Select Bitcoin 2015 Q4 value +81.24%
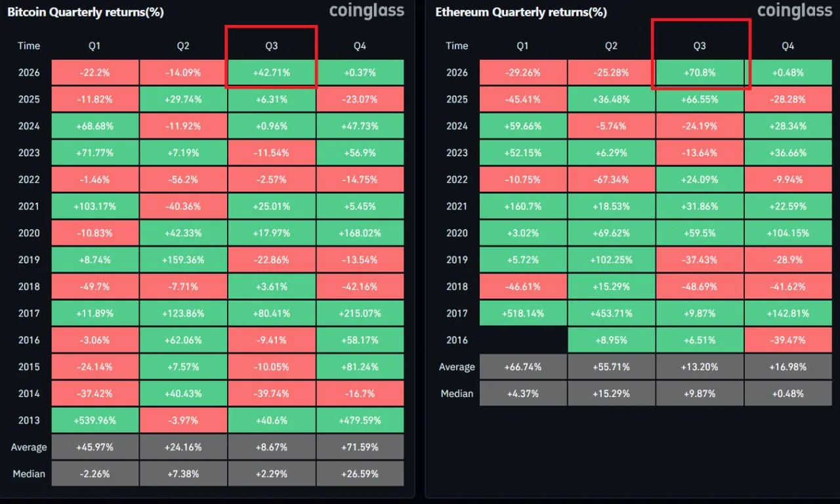840x504 pixels. [360, 367]
